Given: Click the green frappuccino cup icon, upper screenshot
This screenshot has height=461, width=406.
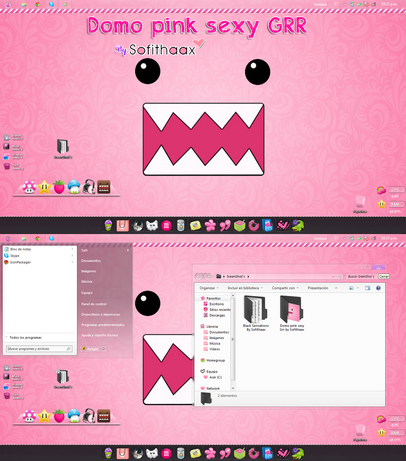Looking at the screenshot, I should [x=108, y=226].
